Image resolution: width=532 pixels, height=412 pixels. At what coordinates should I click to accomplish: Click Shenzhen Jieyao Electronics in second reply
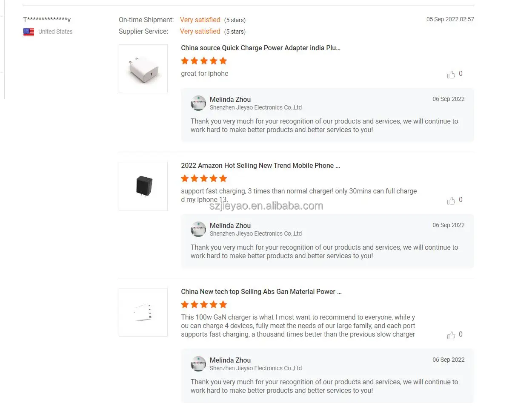255,234
